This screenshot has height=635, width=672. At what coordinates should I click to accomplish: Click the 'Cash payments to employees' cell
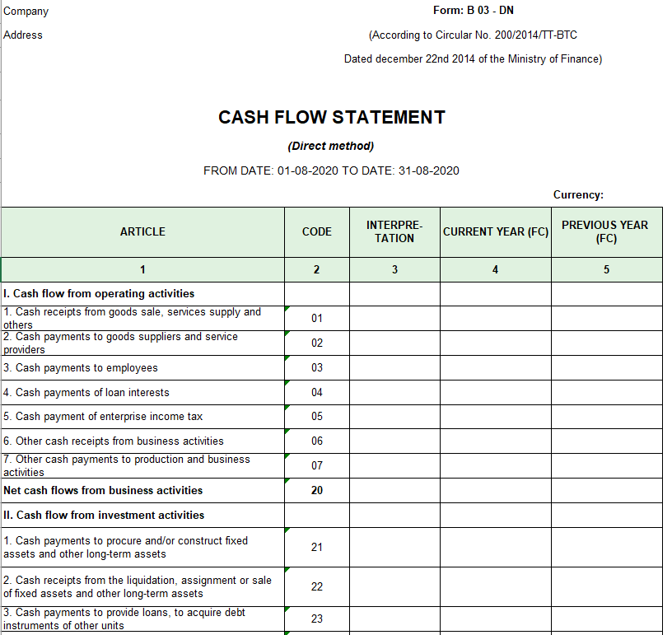tap(142, 368)
